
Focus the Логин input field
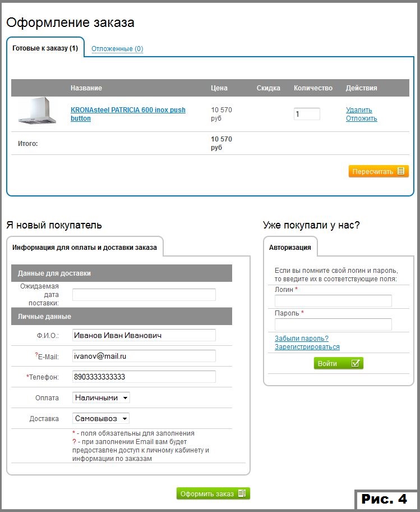pos(333,301)
